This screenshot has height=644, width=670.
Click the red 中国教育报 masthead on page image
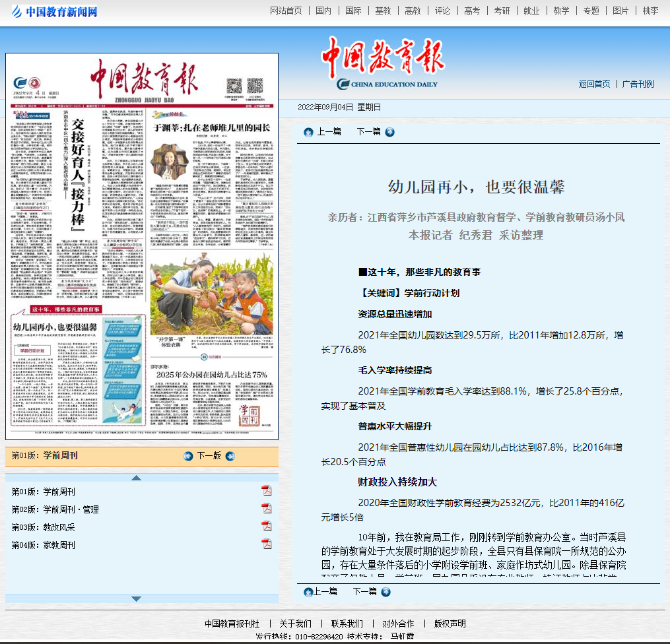point(144,79)
